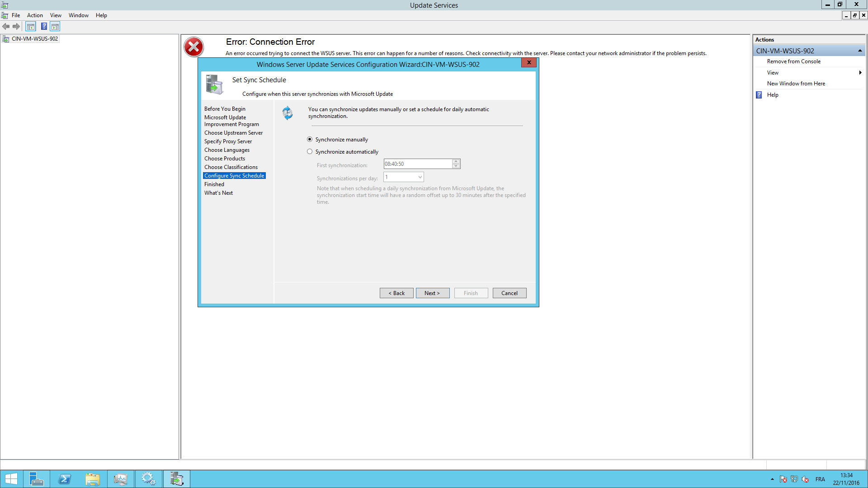Click the Help icon in Actions pane
This screenshot has width=868, height=488.
pyautogui.click(x=759, y=95)
